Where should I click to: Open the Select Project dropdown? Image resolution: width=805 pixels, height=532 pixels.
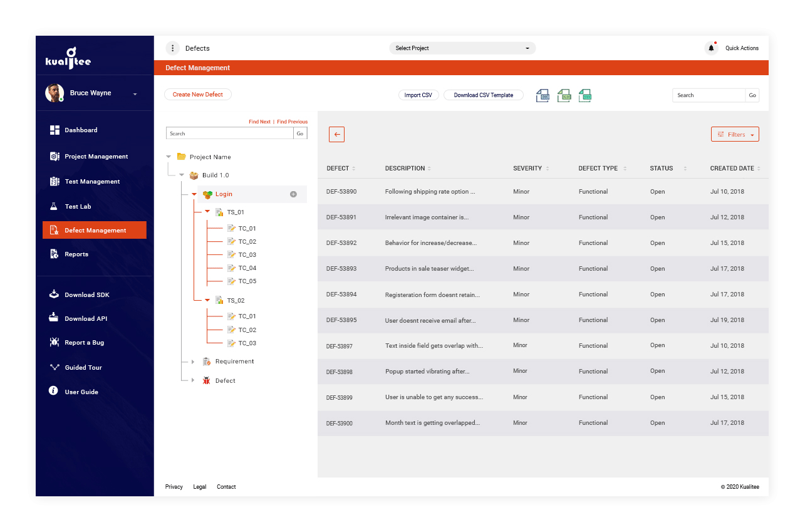coord(462,48)
